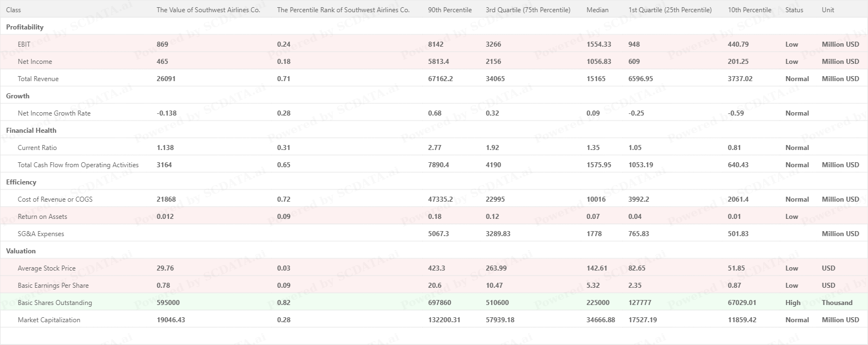Click Net Income 90th percentile 5813.4
868x345 pixels.
(439, 62)
